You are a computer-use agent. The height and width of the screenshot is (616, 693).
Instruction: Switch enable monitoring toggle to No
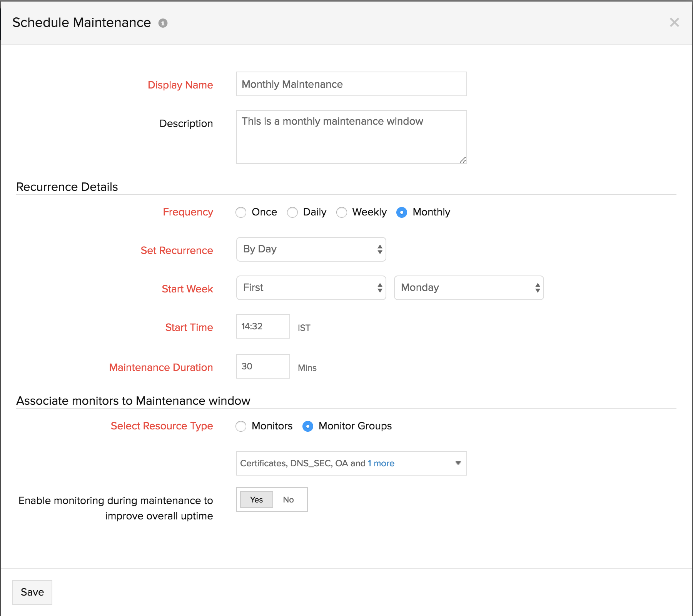tap(288, 499)
